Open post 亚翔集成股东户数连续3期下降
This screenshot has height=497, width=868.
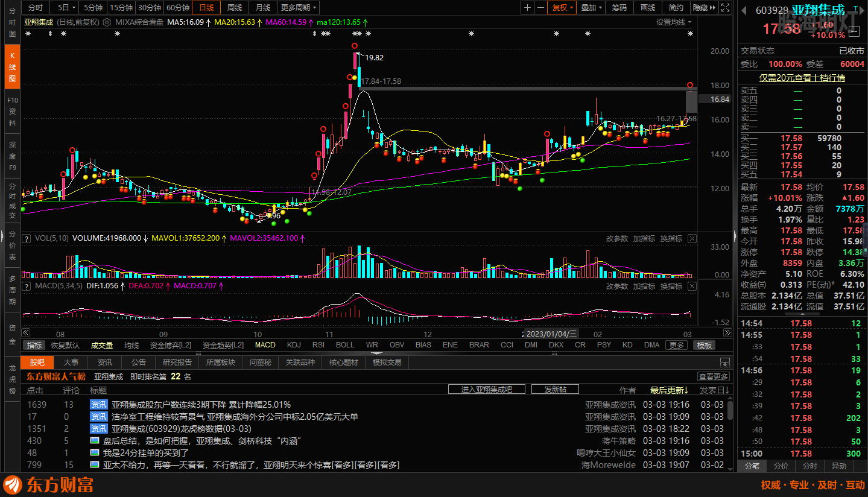(201, 405)
